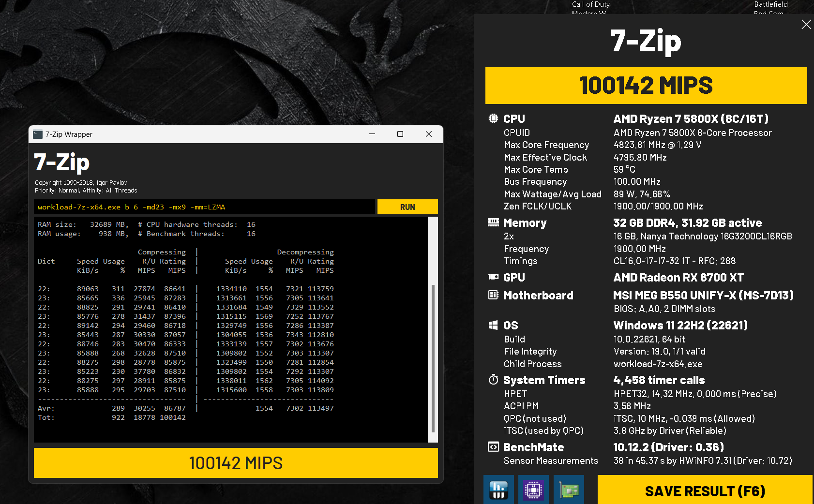Select '4,458 timer calls' text

(x=659, y=380)
